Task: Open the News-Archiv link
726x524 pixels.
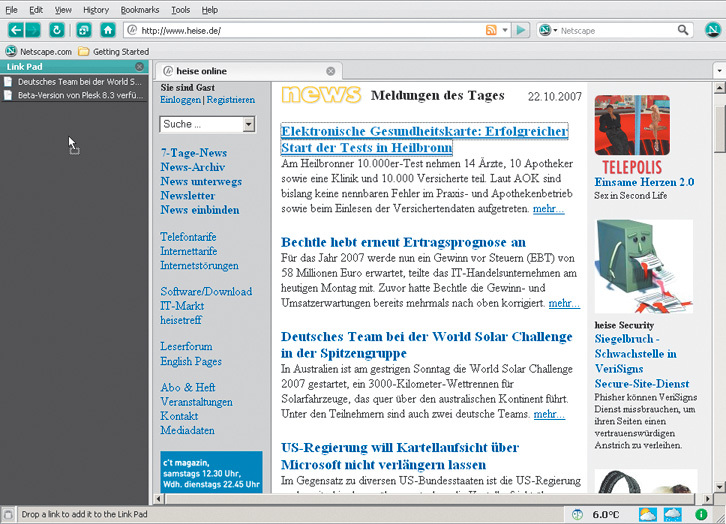Action: 193,167
